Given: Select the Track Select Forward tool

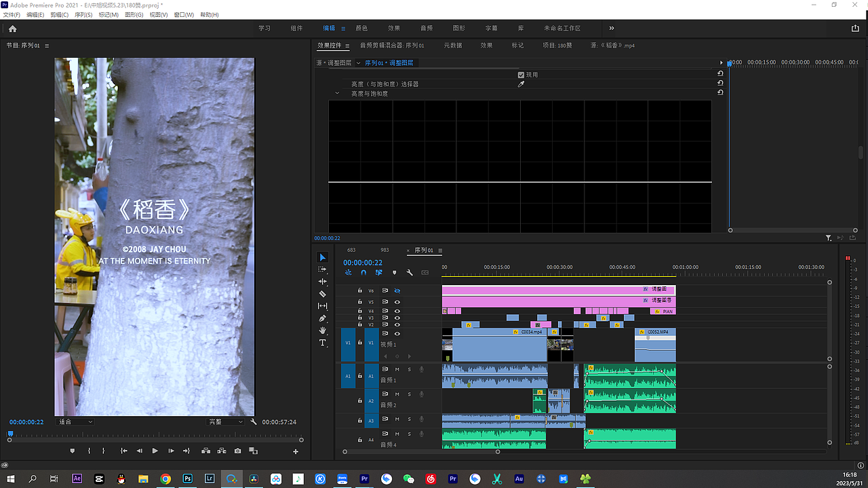Looking at the screenshot, I should coord(323,269).
